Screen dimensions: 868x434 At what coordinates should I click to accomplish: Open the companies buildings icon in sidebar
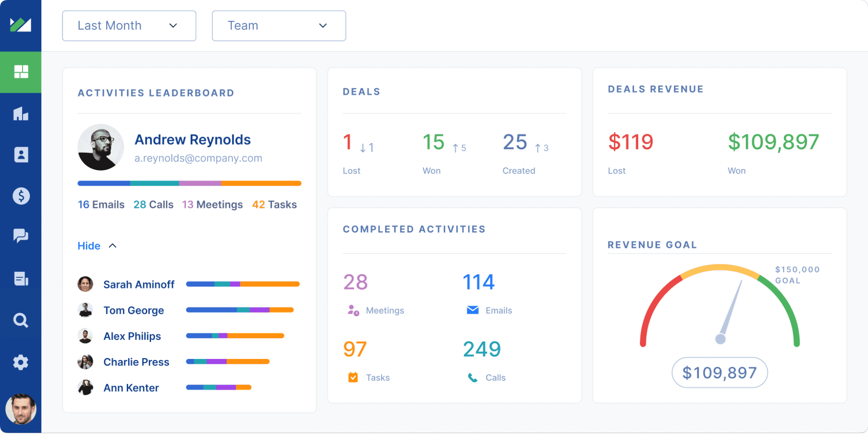click(x=21, y=114)
